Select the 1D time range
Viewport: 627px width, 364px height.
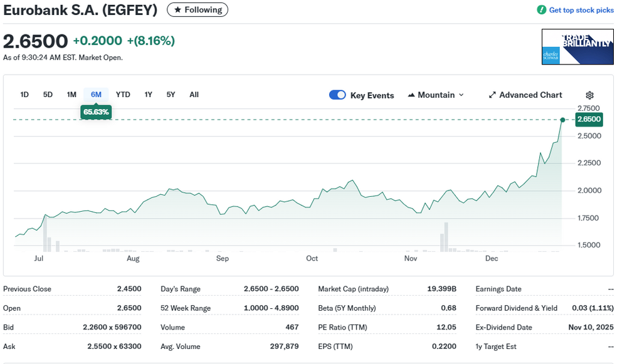point(24,95)
